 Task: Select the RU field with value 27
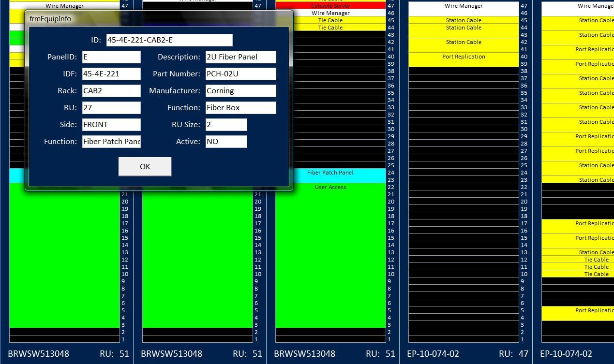tap(111, 108)
